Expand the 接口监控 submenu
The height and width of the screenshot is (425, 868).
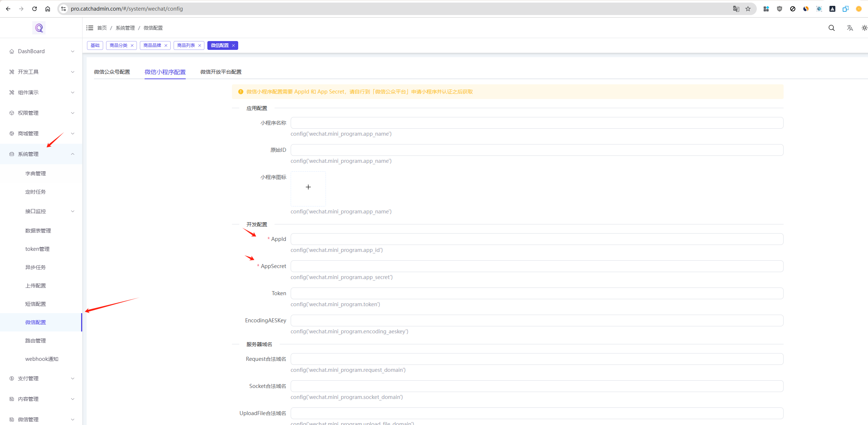coord(41,211)
